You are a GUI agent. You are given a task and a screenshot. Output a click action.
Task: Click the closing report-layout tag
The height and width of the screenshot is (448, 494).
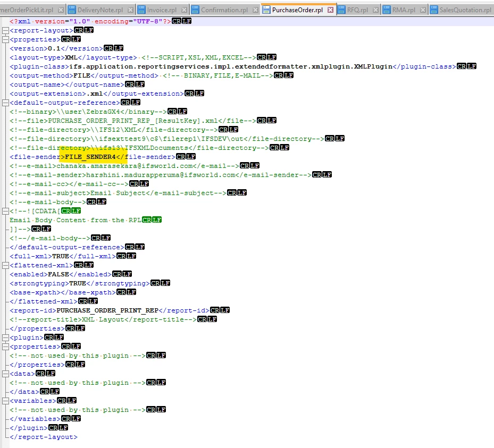coord(44,437)
